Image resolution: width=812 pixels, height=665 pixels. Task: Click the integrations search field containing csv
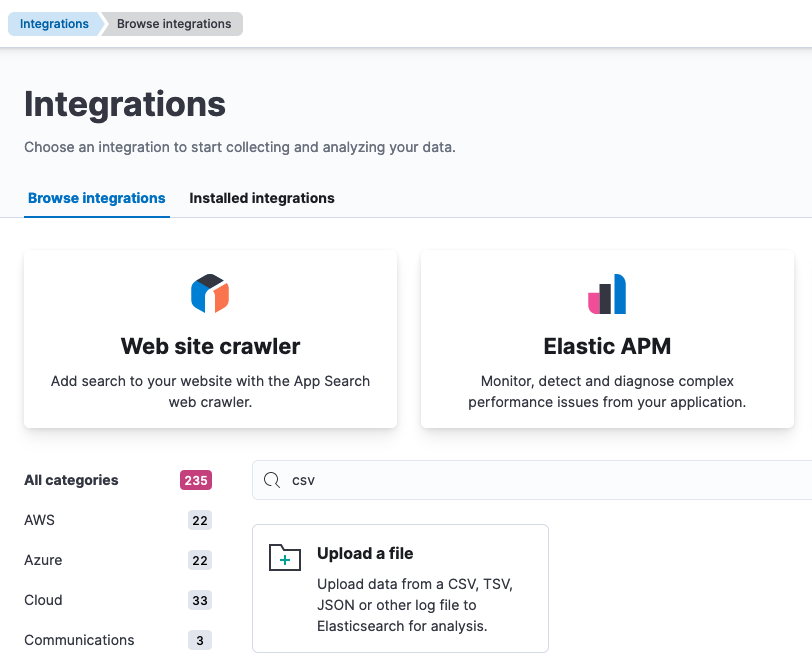[x=532, y=480]
